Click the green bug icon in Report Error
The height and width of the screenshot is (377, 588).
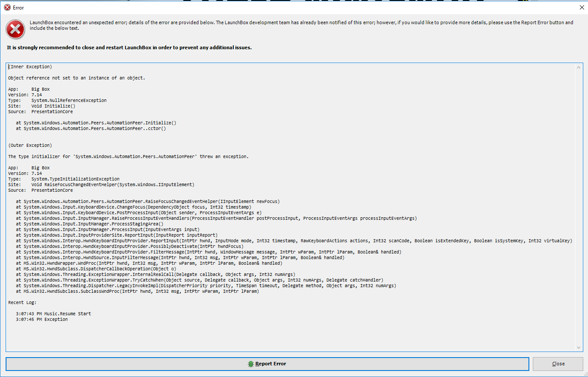251,364
